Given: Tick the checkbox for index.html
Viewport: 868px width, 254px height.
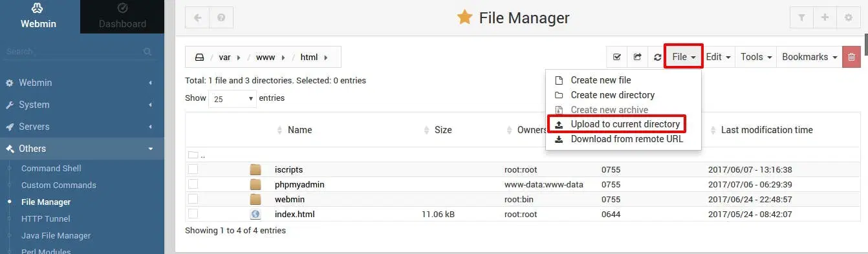Looking at the screenshot, I should (x=193, y=214).
